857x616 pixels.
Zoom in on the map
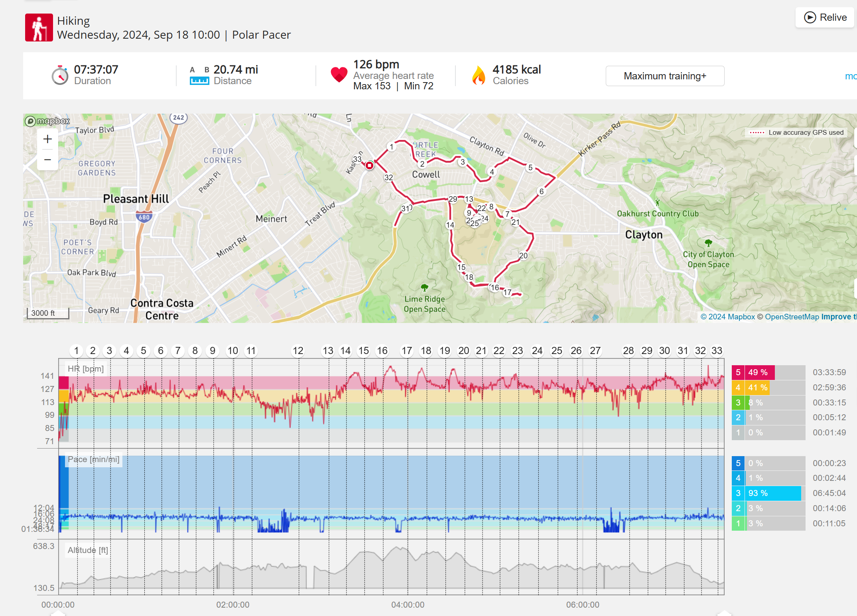tap(47, 139)
